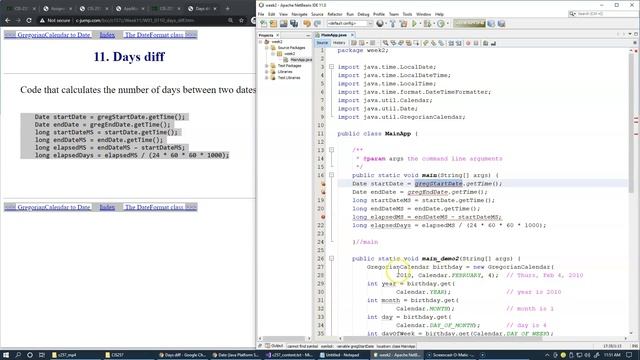Follow top 'GregorianCalendar to Date' link
The height and width of the screenshot is (360, 640).
[x=53, y=35]
